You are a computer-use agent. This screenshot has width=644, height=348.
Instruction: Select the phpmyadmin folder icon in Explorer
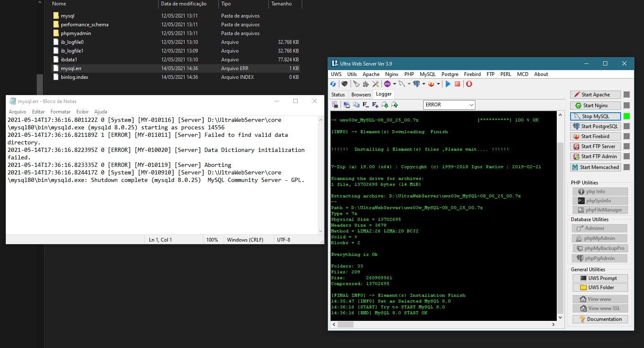[56, 33]
